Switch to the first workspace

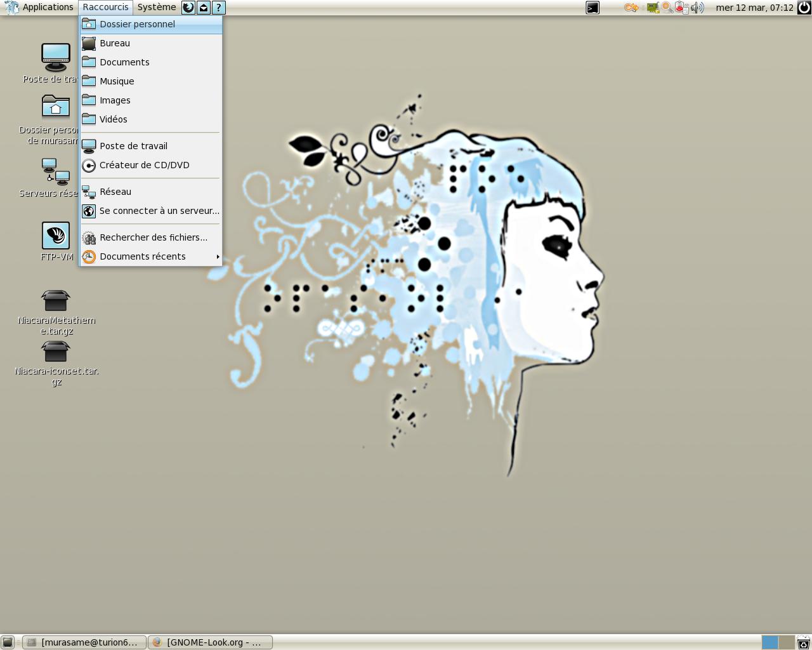pos(769,642)
